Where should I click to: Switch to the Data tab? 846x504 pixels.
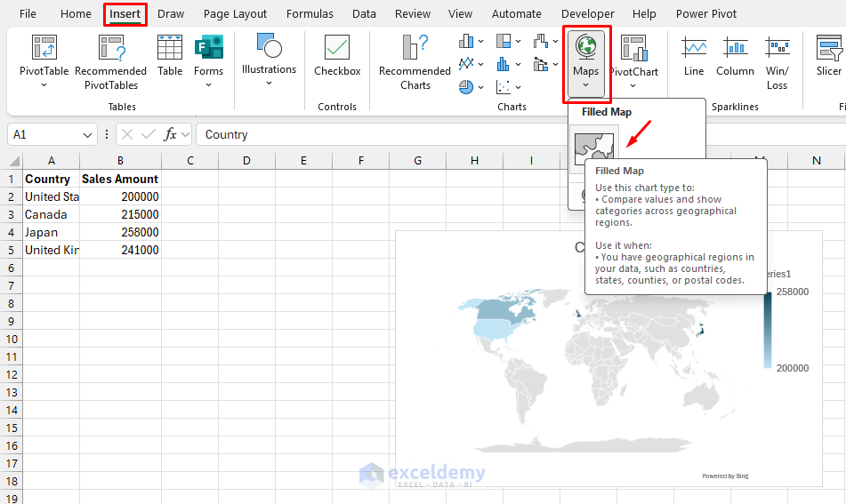364,14
